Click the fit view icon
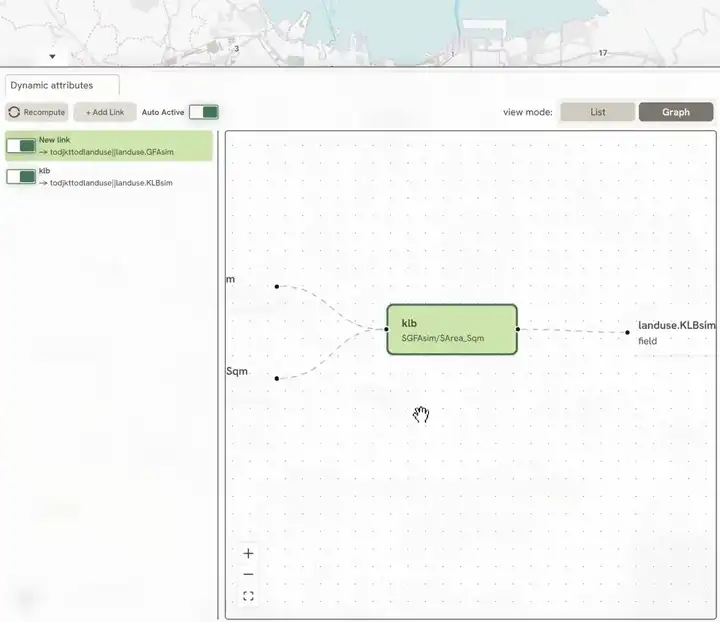The image size is (720, 622). pos(248,596)
